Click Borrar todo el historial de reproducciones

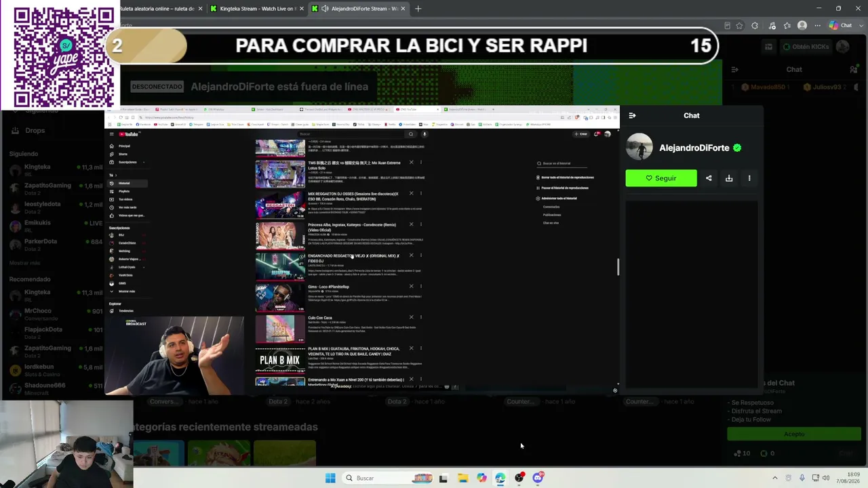566,178
